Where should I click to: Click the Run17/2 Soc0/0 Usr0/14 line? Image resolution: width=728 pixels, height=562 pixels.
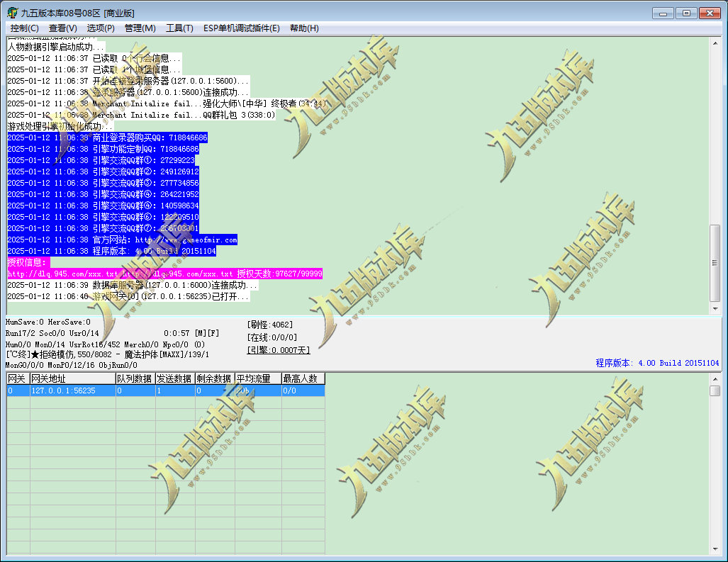(x=52, y=333)
